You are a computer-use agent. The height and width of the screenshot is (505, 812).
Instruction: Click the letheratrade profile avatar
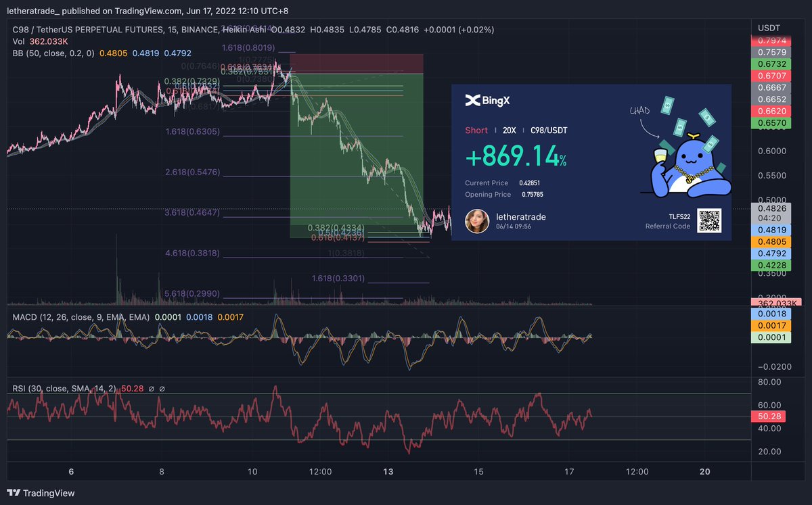pos(477,221)
